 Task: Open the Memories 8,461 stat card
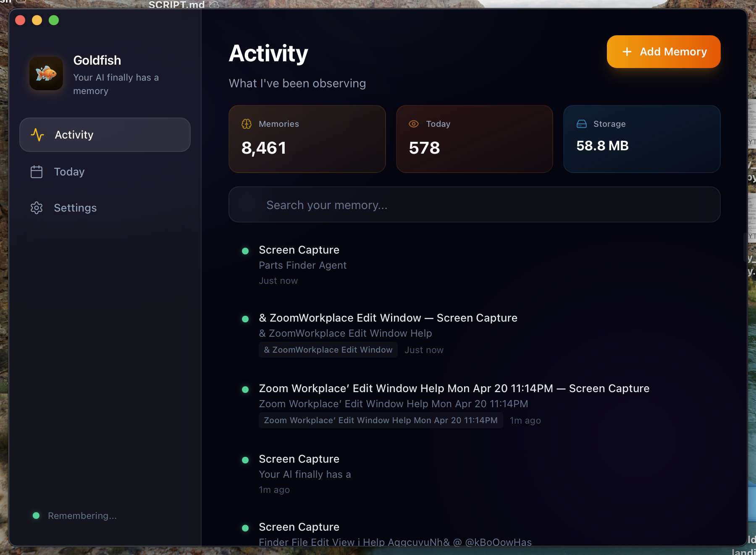307,139
